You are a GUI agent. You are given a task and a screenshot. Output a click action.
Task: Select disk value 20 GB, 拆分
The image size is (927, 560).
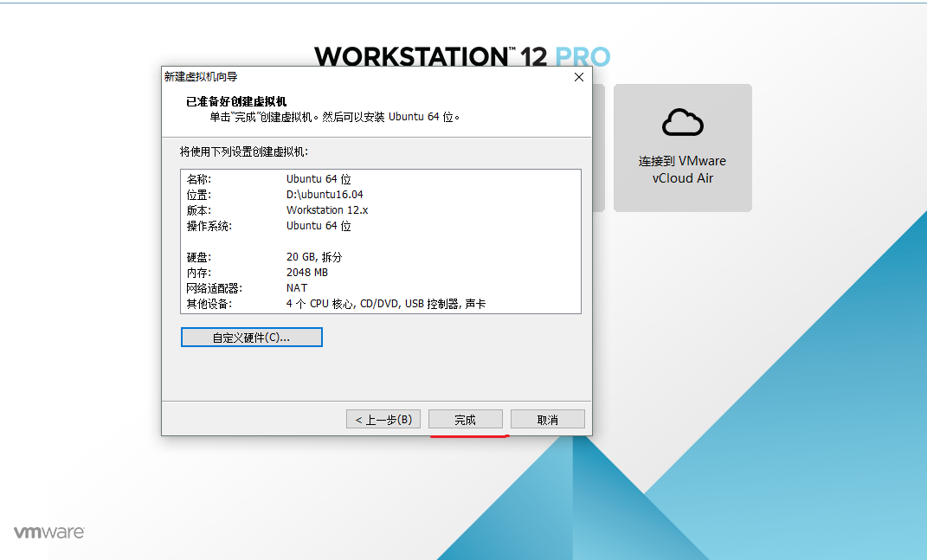coord(314,257)
